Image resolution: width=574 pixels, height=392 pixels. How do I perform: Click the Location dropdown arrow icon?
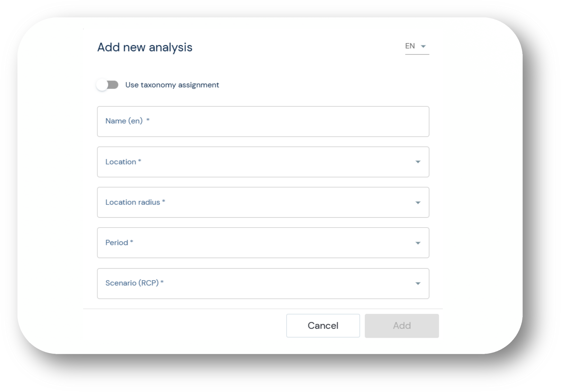point(418,162)
